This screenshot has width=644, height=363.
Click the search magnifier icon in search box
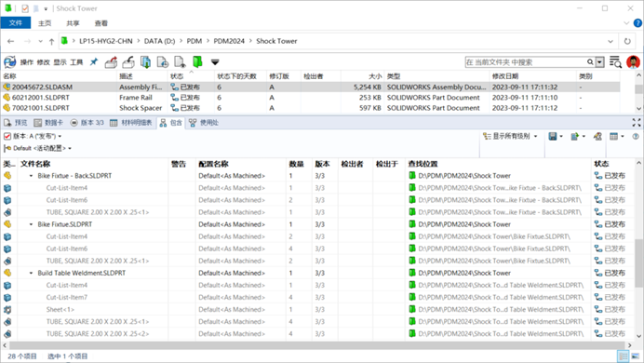point(590,62)
